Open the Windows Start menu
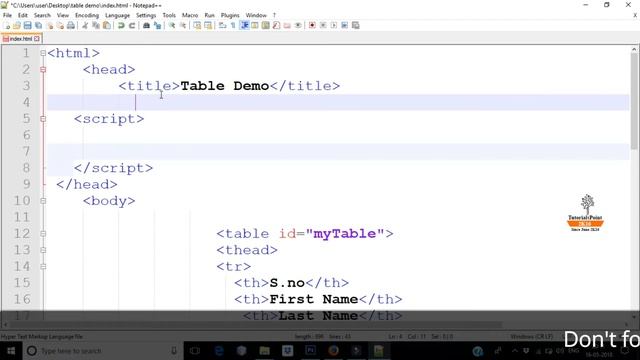The image size is (640, 360). [x=11, y=351]
